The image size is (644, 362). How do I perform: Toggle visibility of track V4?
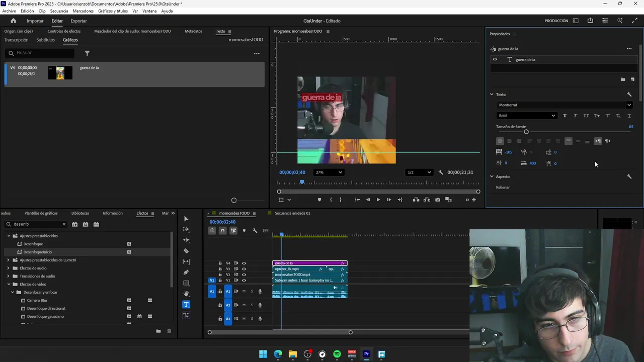pyautogui.click(x=244, y=263)
